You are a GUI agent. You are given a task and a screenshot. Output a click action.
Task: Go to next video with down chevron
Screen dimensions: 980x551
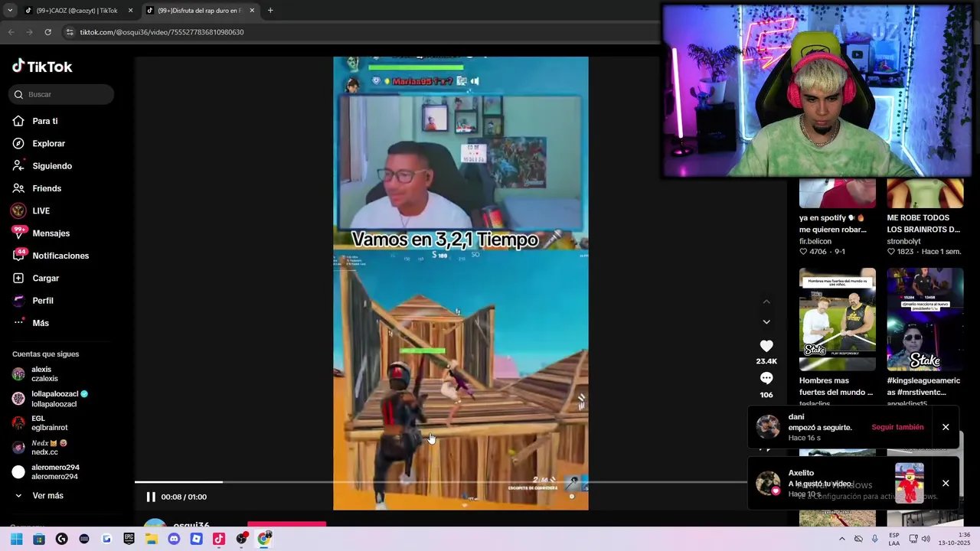[x=766, y=321]
